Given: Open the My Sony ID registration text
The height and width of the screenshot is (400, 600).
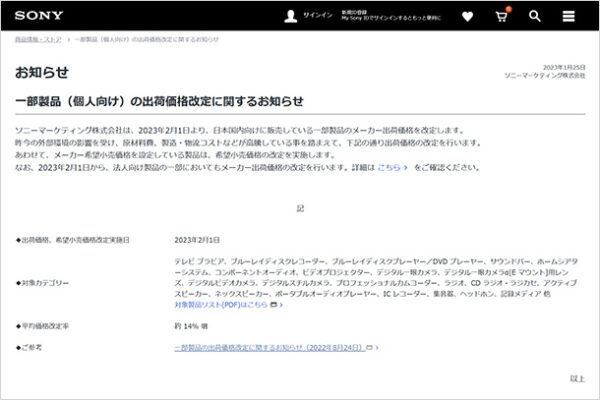Looking at the screenshot, I should click(x=391, y=15).
